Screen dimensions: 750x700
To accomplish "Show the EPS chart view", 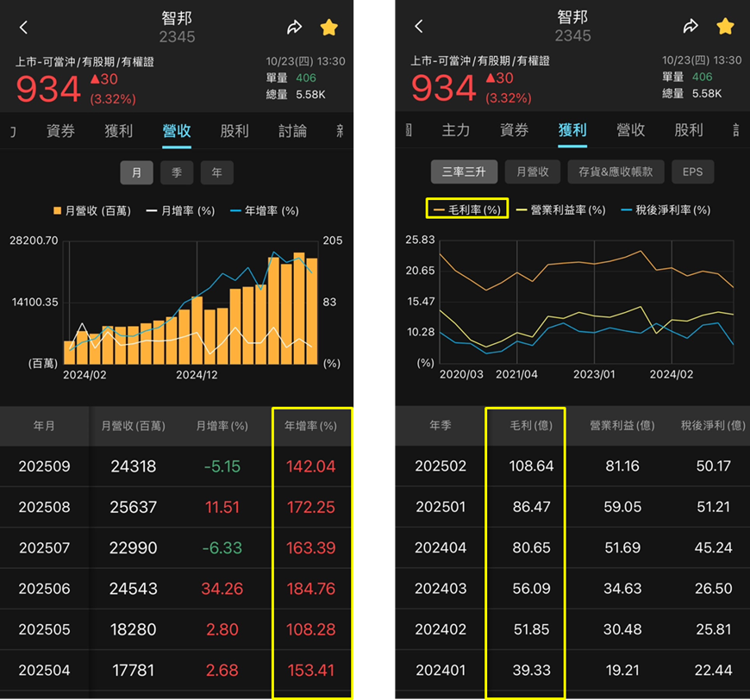I will click(692, 172).
